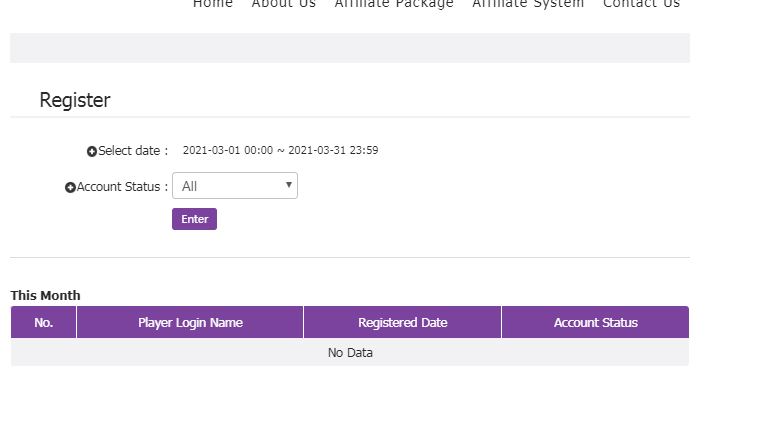Go to the About Us page

[283, 5]
